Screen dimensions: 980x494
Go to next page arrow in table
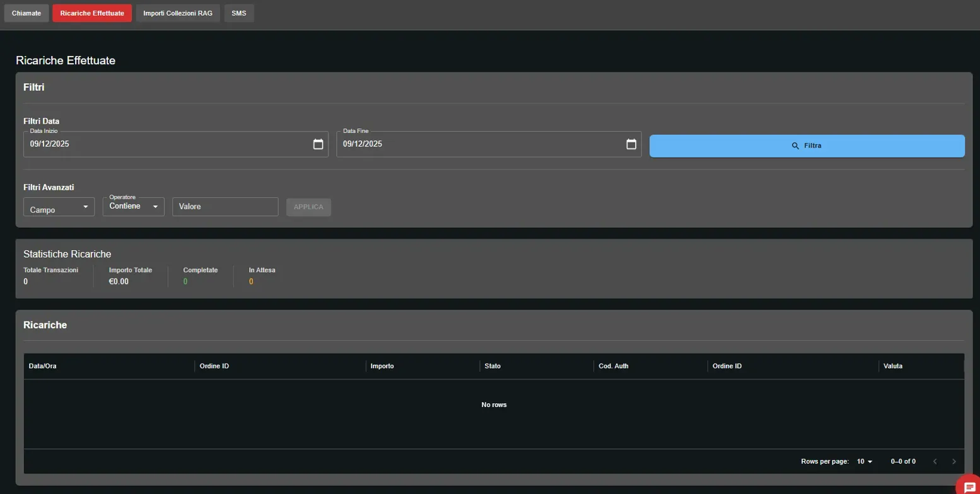pyautogui.click(x=954, y=462)
